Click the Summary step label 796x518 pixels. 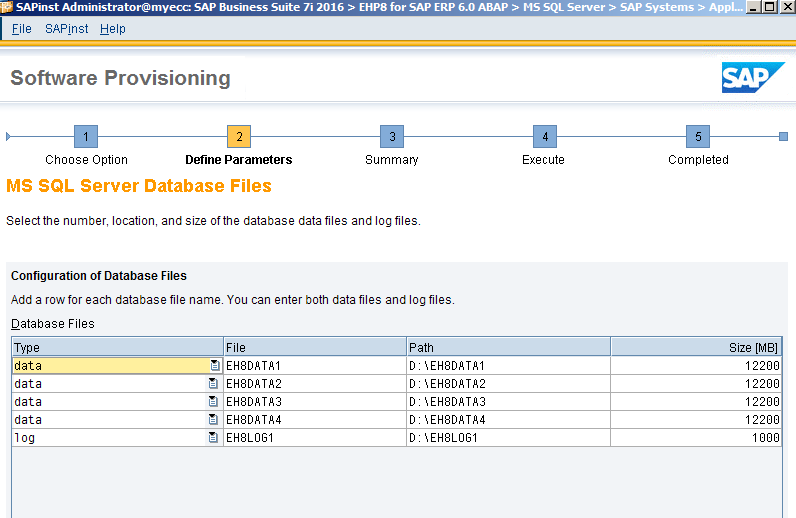click(x=391, y=159)
